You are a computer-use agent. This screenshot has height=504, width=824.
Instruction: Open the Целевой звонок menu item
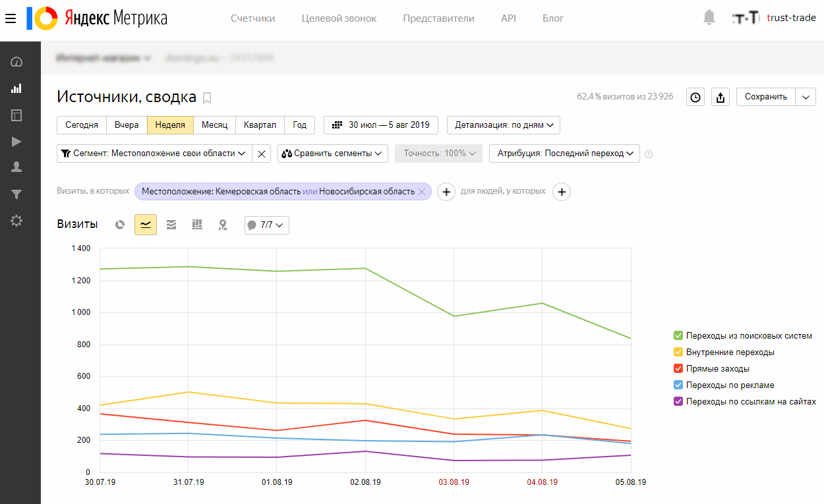tap(339, 18)
